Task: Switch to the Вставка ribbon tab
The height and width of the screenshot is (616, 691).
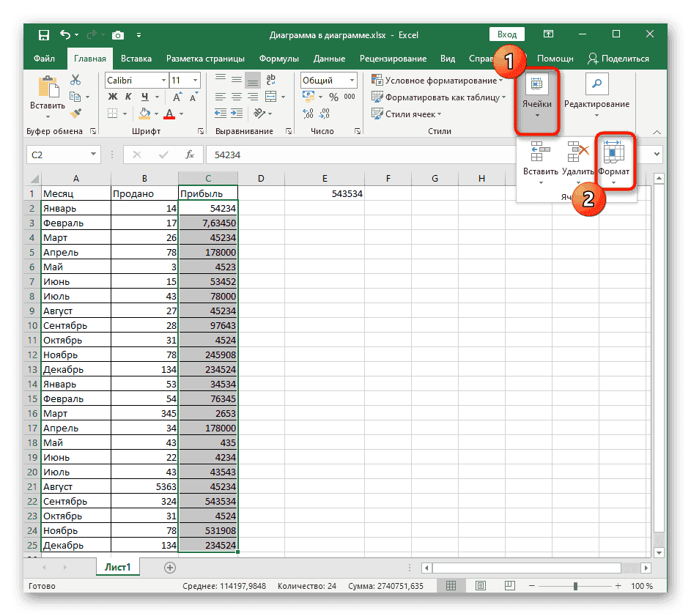Action: [136, 59]
